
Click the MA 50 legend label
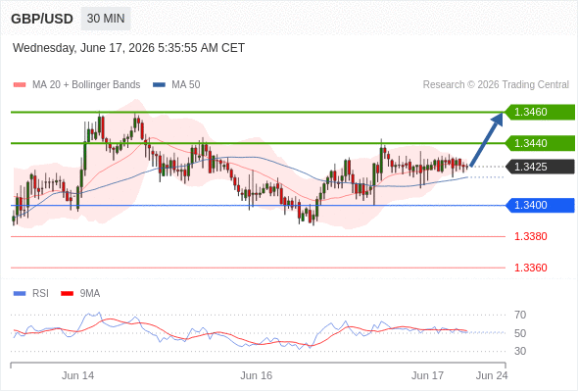click(186, 85)
